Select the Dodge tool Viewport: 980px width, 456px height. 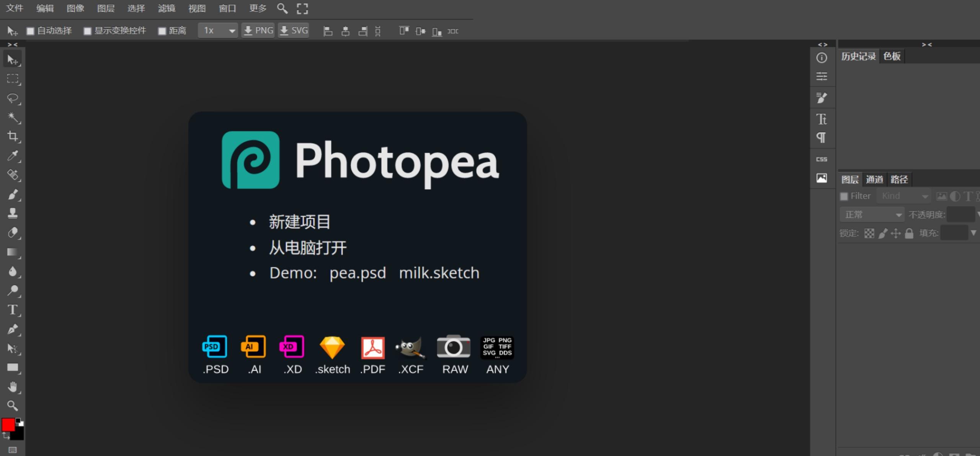pyautogui.click(x=13, y=291)
